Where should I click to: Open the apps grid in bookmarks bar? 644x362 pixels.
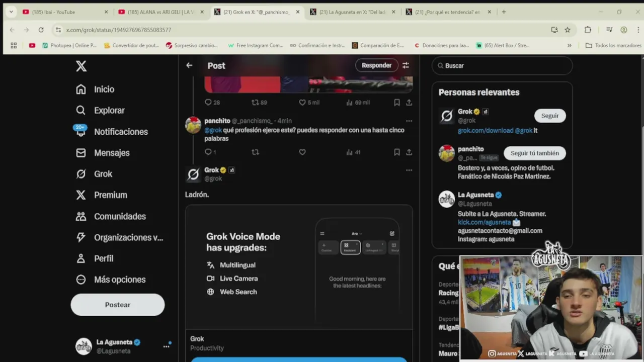14,45
